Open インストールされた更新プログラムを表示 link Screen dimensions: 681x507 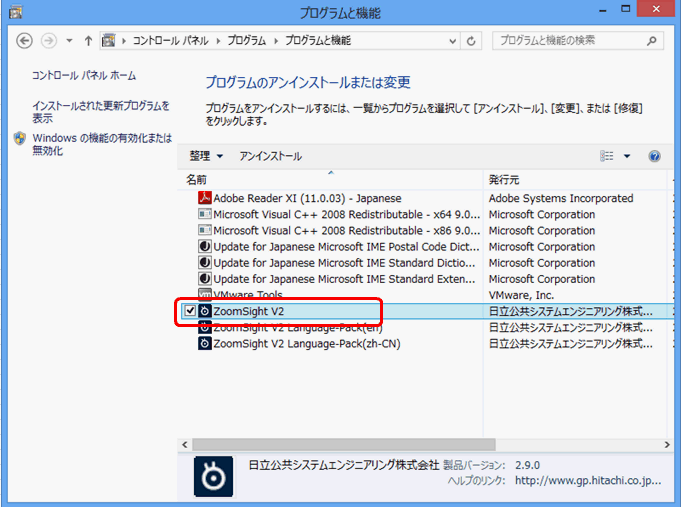click(101, 112)
